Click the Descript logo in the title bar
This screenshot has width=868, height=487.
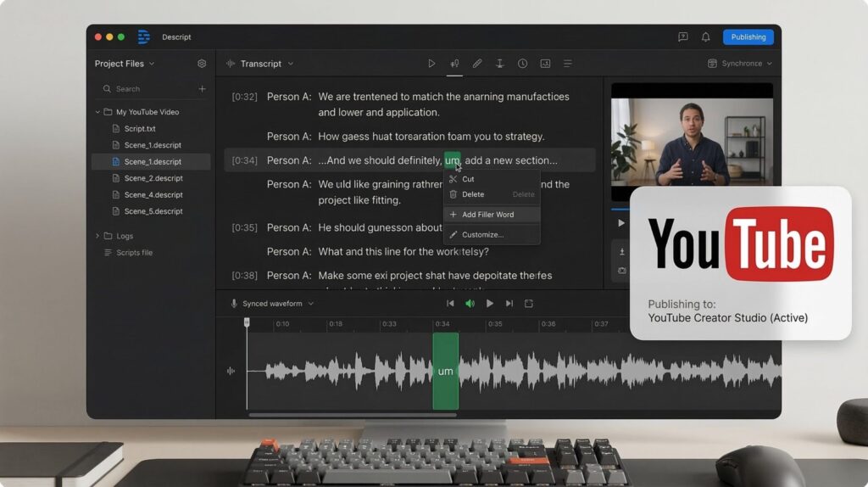pos(143,36)
